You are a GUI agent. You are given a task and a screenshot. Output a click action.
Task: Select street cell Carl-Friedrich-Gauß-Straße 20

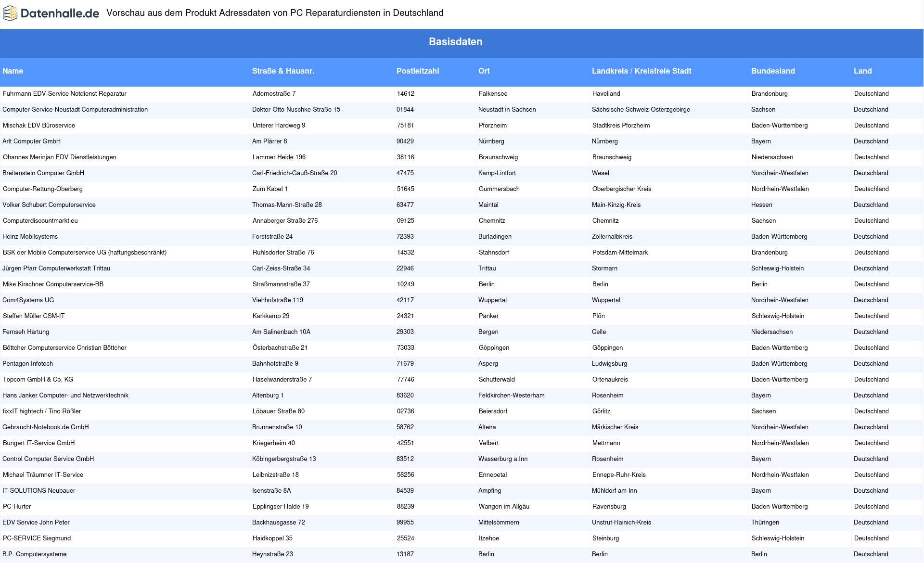(295, 173)
